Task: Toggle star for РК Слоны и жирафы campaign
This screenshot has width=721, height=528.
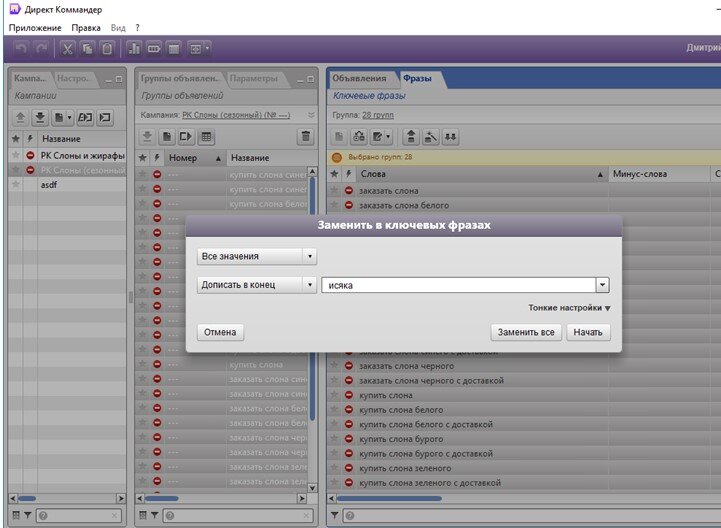Action: (16, 155)
